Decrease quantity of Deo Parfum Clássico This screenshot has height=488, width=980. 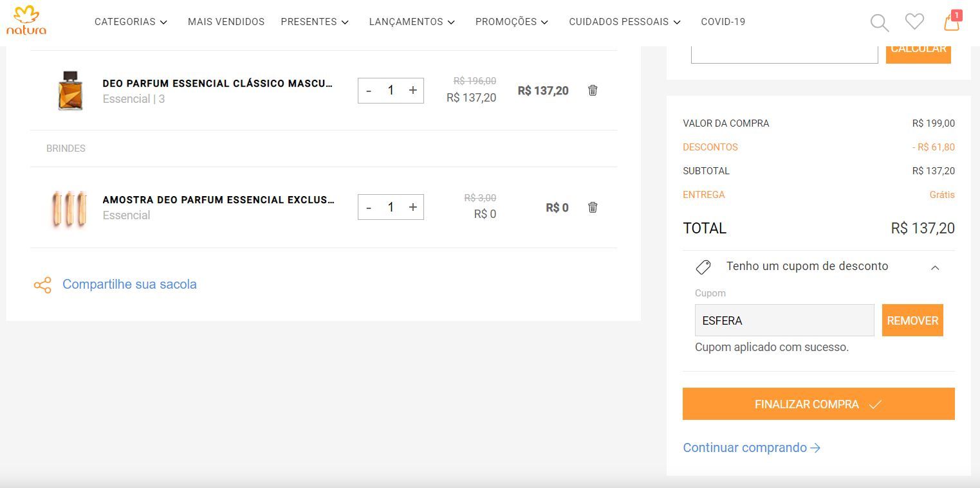point(369,91)
